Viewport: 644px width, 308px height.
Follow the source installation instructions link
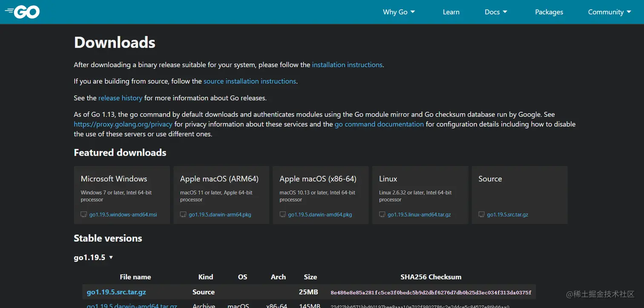250,81
